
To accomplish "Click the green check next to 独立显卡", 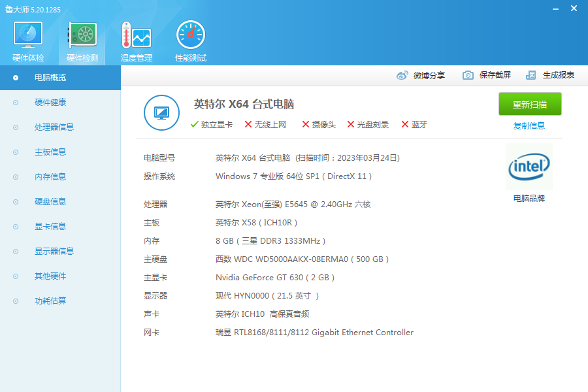I will (194, 124).
